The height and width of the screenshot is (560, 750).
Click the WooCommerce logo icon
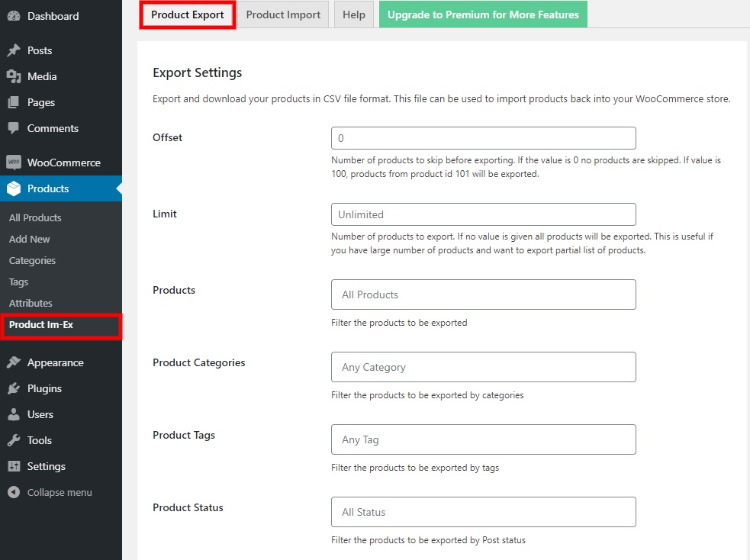tap(14, 162)
